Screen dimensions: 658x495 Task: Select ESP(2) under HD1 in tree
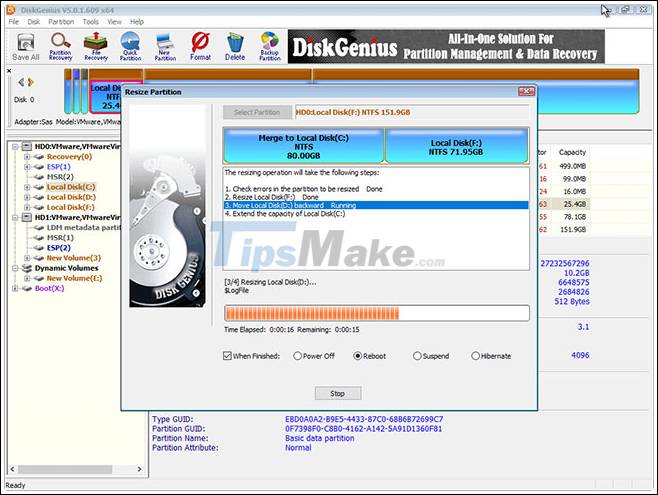tap(59, 248)
